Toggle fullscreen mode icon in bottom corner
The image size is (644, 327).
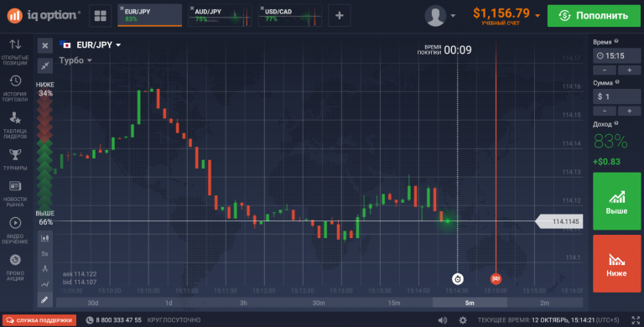[x=636, y=320]
